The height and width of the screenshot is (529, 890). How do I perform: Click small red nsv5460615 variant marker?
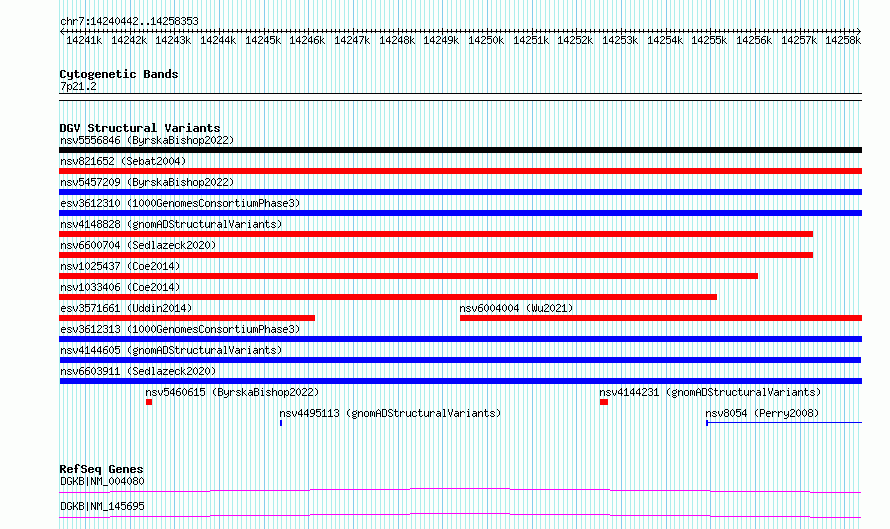(x=149, y=402)
